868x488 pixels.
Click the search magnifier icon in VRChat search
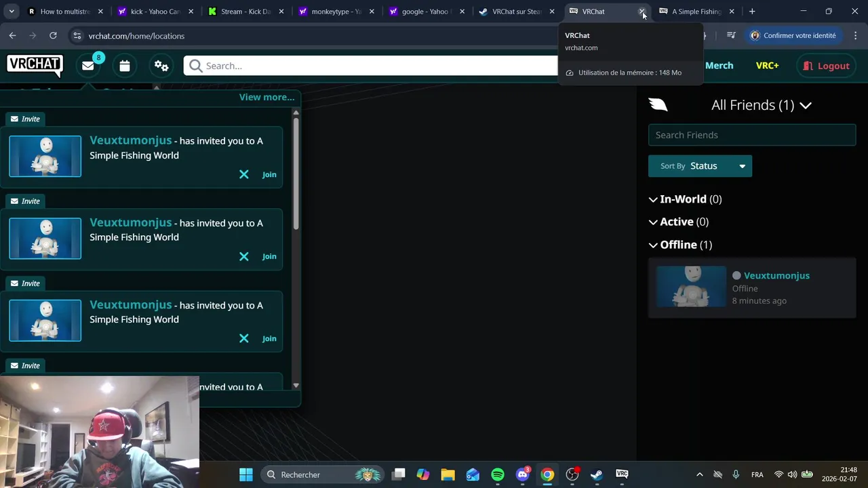coord(196,66)
